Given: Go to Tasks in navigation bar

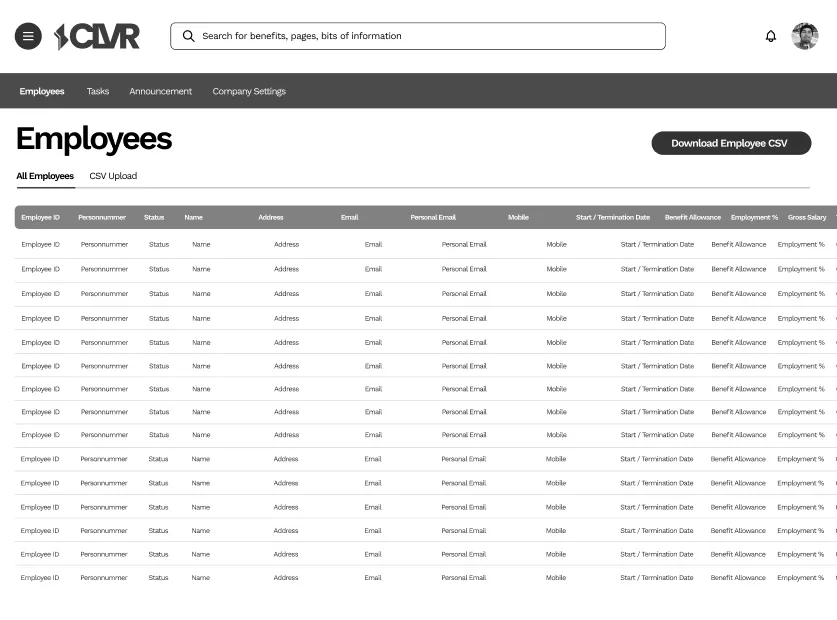Looking at the screenshot, I should [98, 91].
